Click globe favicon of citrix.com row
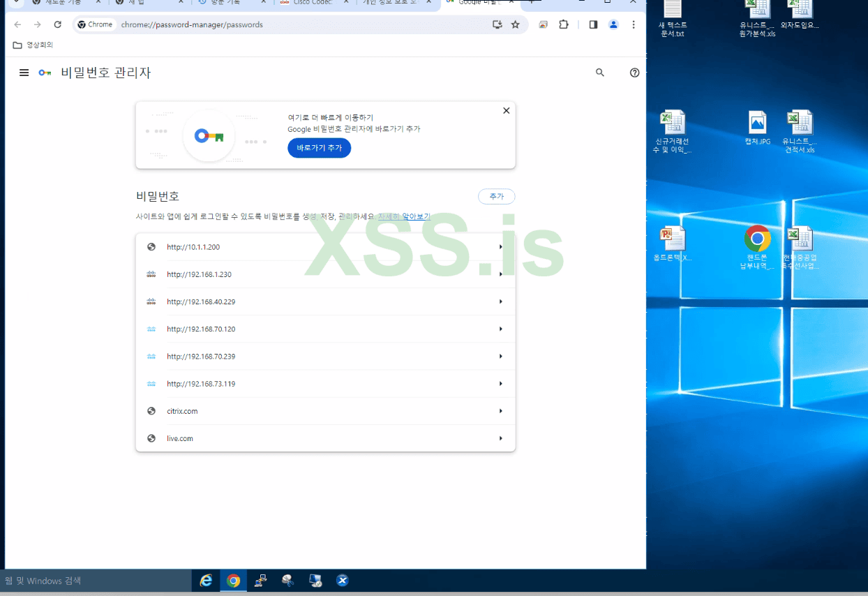 [151, 411]
